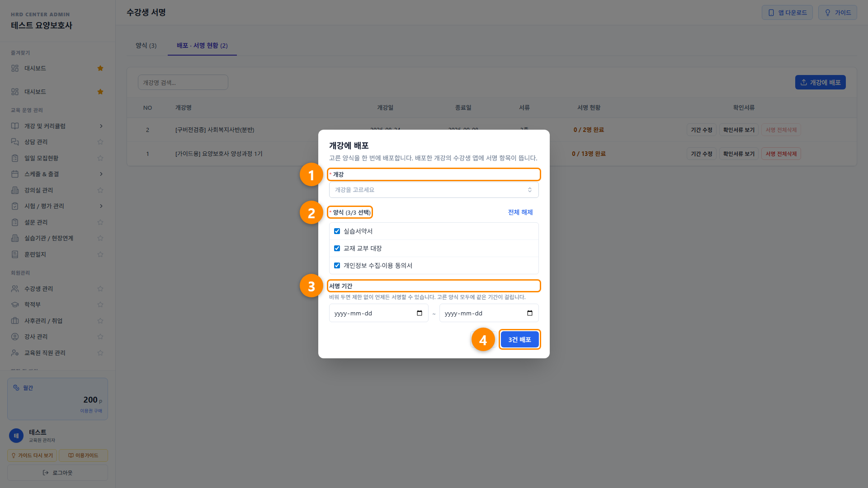The image size is (868, 488).
Task: Click the 로그아웃 button
Action: 57,473
